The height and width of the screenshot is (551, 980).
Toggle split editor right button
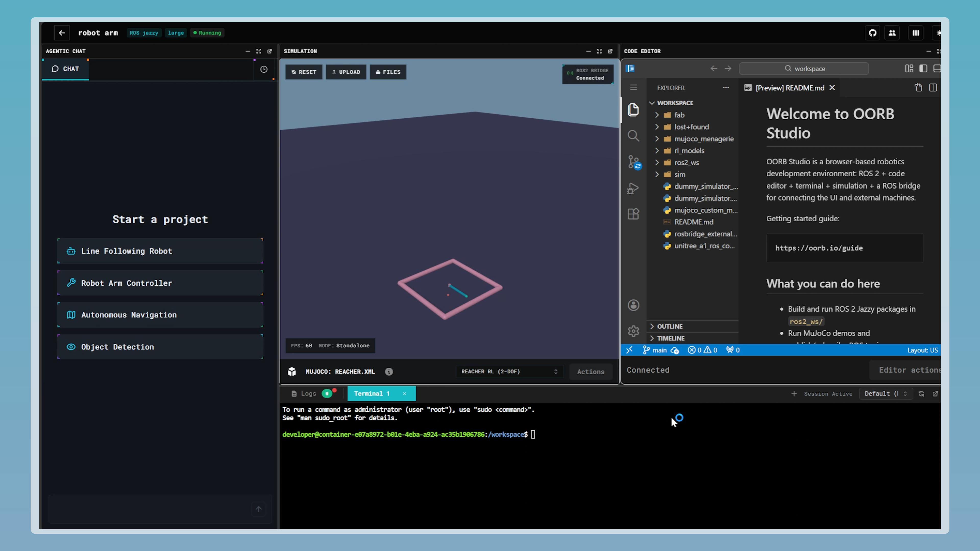[x=933, y=88]
